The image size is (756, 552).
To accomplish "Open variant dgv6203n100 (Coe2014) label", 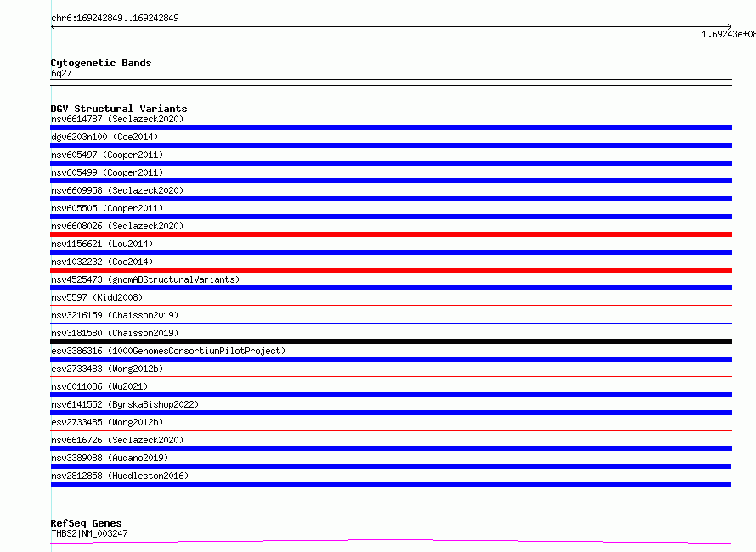I will [x=104, y=137].
